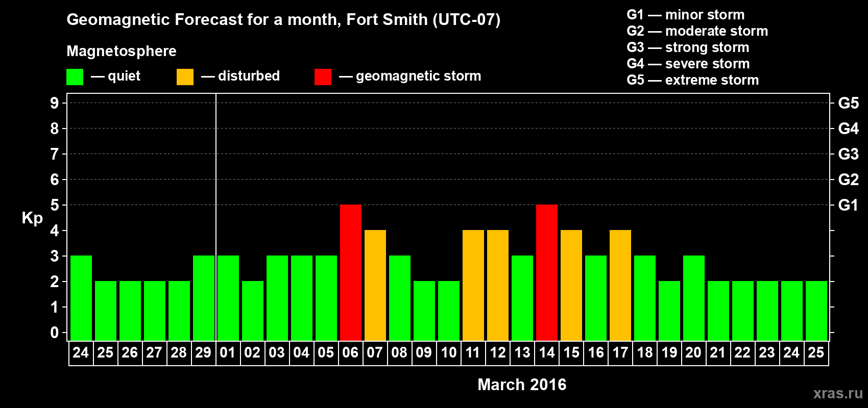Select the orange bar for March 11
This screenshot has height=408, width=868.
click(x=473, y=286)
